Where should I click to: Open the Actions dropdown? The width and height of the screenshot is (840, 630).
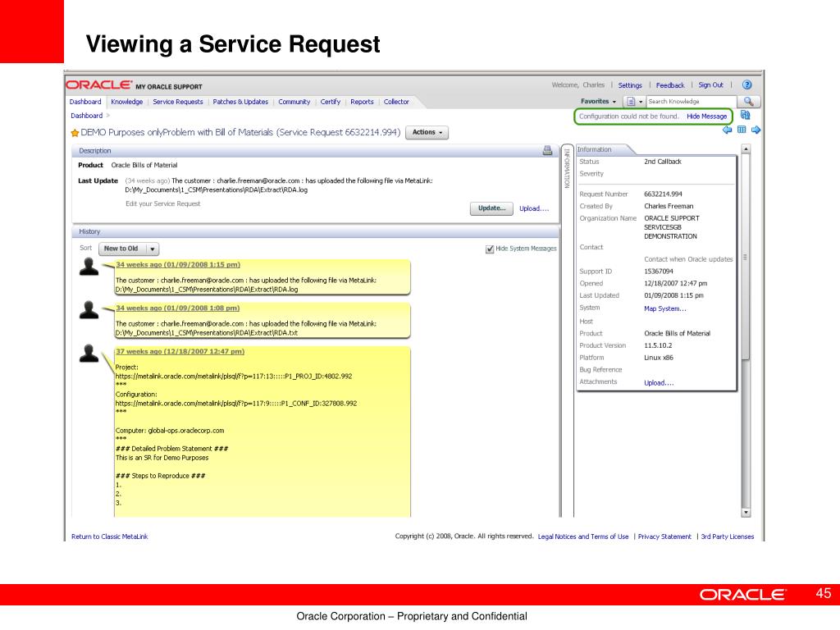click(x=427, y=132)
